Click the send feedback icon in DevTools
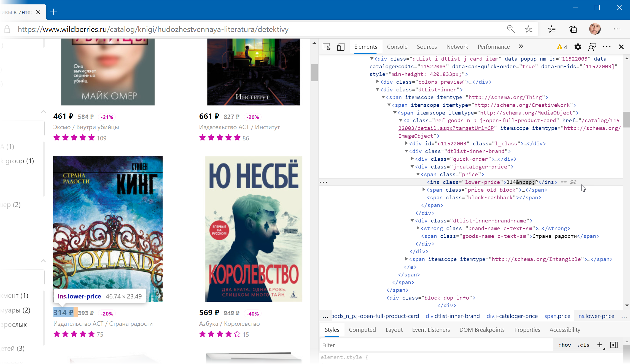Viewport: 630px width, 364px height. pos(592,47)
